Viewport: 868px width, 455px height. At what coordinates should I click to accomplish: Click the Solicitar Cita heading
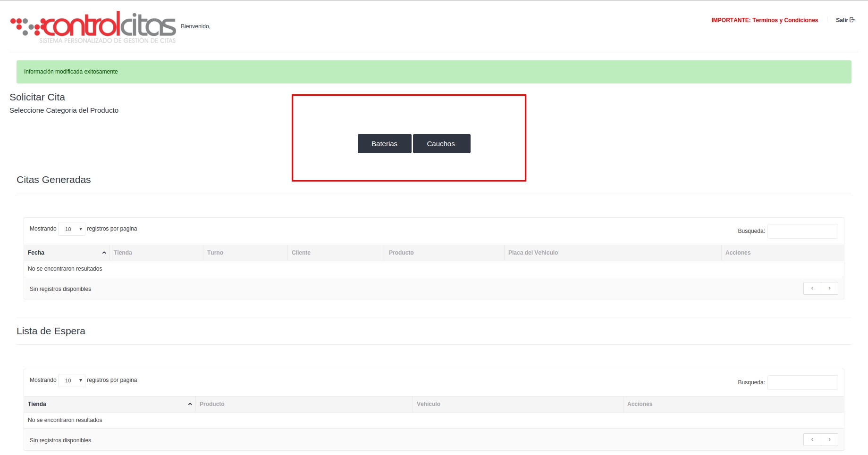tap(37, 97)
